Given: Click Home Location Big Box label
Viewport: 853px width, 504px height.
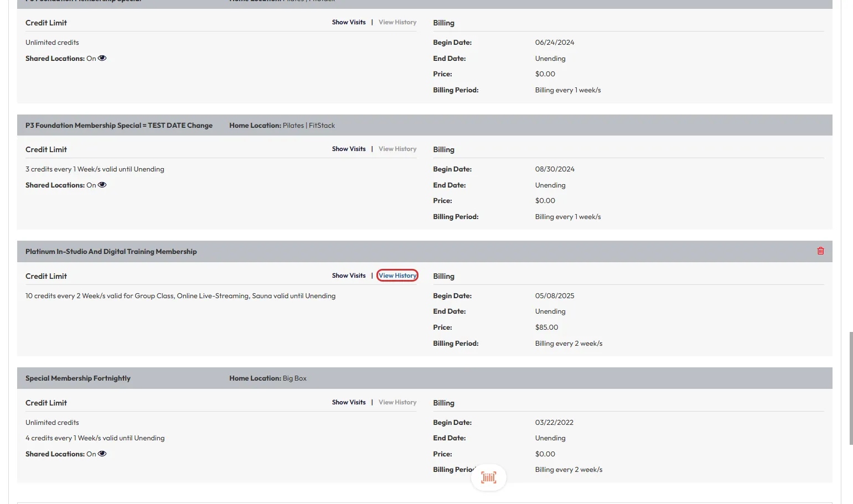Looking at the screenshot, I should click(268, 378).
